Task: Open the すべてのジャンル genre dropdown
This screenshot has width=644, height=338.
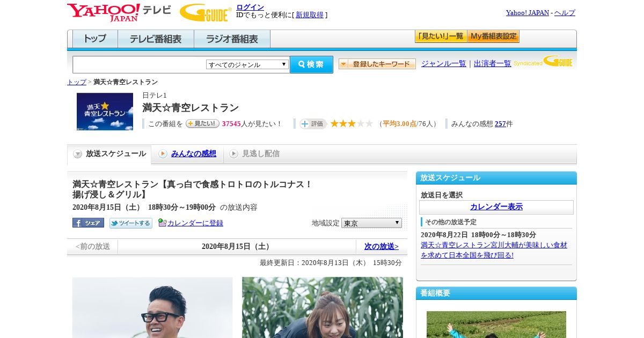Action: click(247, 64)
